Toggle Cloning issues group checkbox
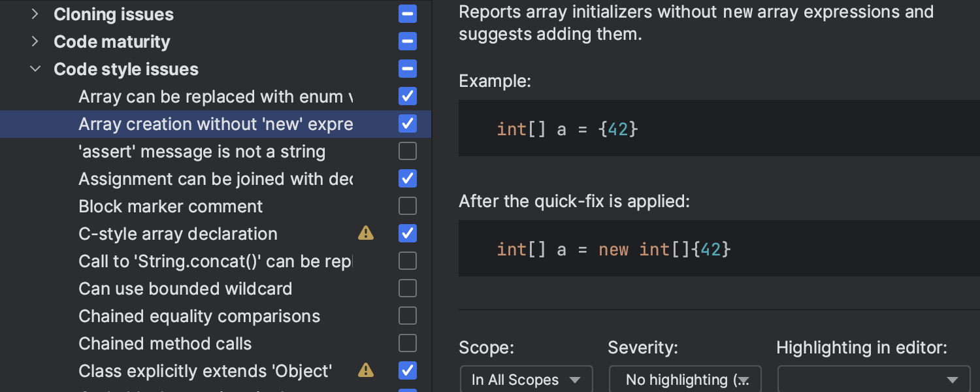The width and height of the screenshot is (980, 392). coord(408,14)
